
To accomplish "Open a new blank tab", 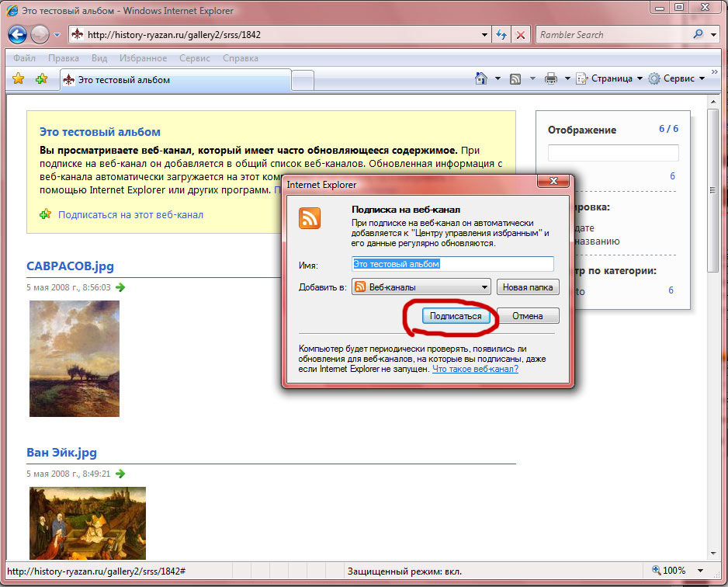I will click(303, 80).
